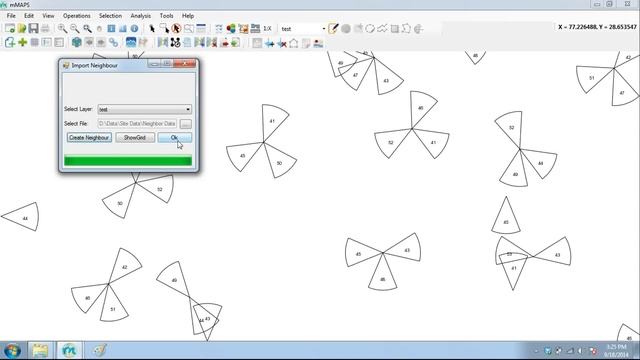Select the rectangle select pointer tool
Screen dimensions: 640x360
pos(164,29)
